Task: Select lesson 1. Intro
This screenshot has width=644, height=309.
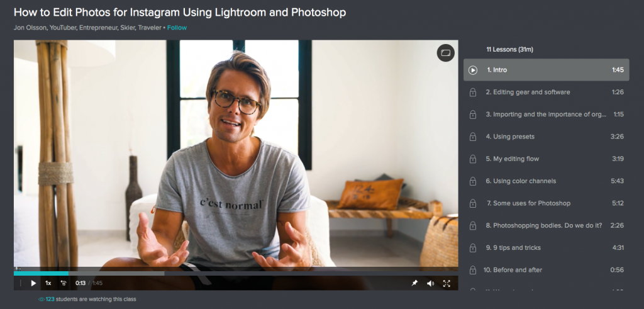Action: (x=547, y=70)
